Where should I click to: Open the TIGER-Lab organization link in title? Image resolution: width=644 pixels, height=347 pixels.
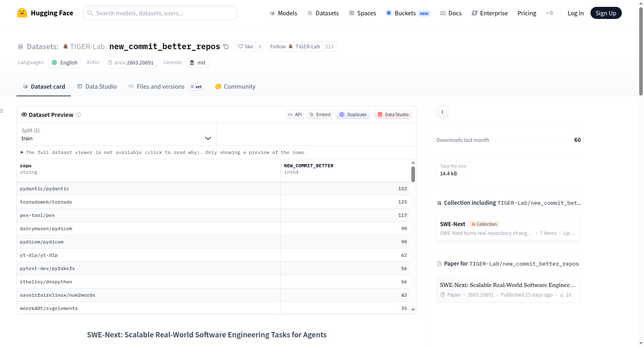(87, 46)
